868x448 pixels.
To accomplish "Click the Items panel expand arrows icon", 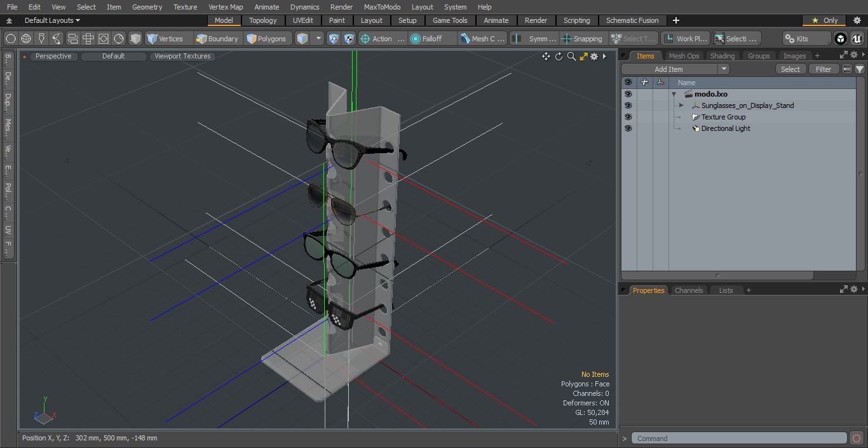I will (x=844, y=55).
